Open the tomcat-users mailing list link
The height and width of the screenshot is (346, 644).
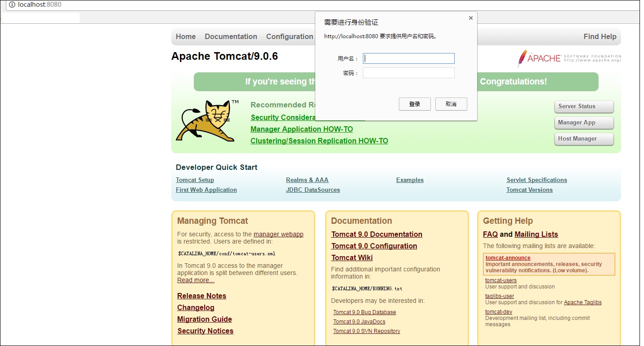[501, 280]
